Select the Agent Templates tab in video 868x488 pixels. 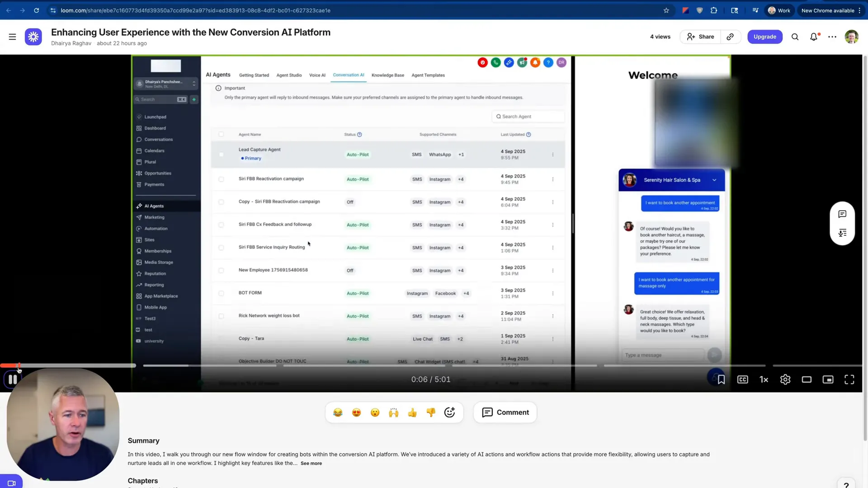(x=428, y=75)
